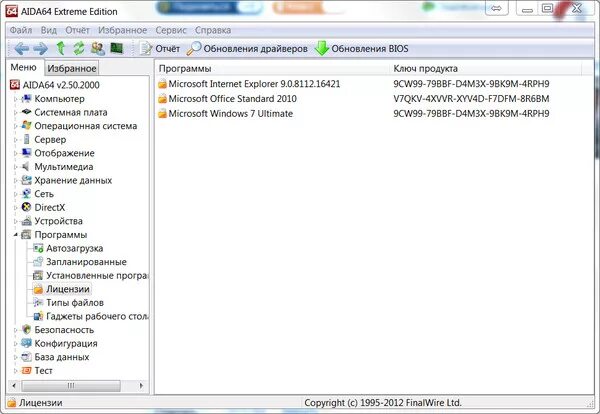Sort by the Программы column header
This screenshot has height=414, width=600.
coord(273,68)
